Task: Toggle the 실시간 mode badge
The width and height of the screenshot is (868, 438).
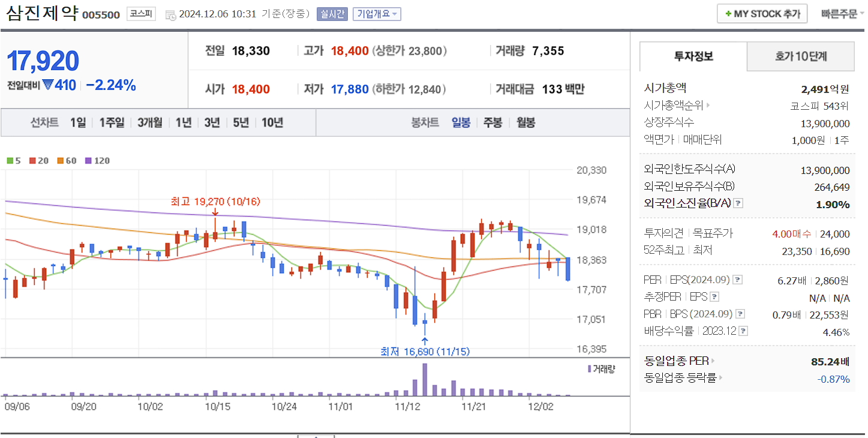Action: [x=332, y=14]
